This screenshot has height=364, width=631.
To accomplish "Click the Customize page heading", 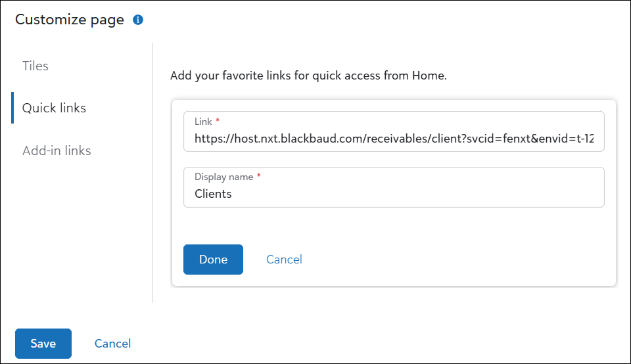I will point(70,20).
